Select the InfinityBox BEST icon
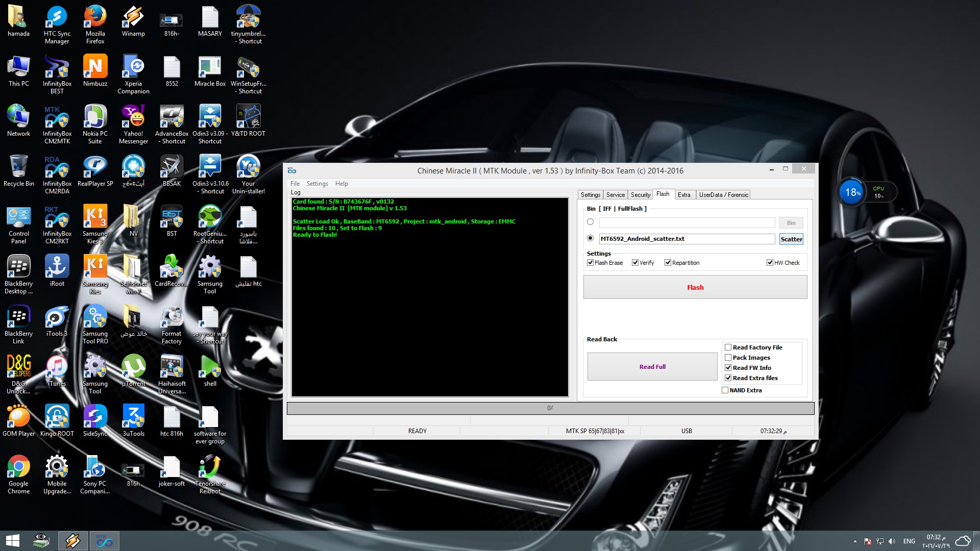The height and width of the screenshot is (551, 980). [57, 74]
